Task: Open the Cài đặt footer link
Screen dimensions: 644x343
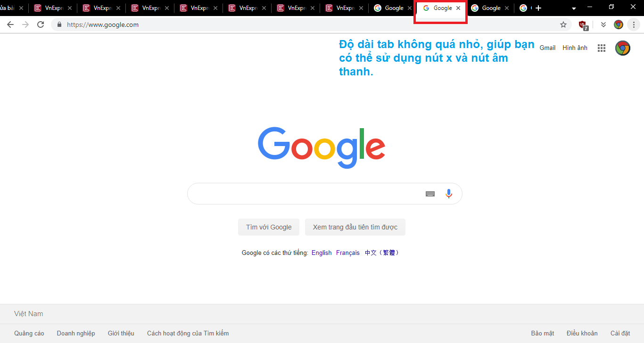Action: [x=620, y=333]
